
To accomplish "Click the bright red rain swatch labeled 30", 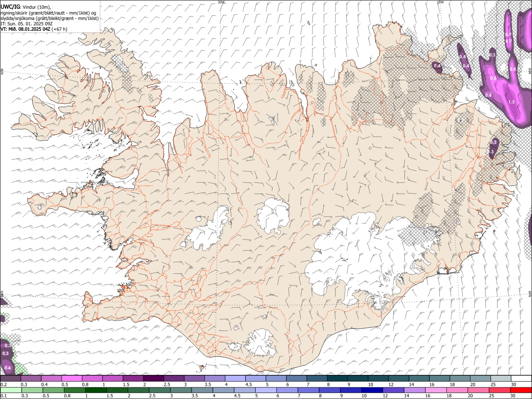I will pyautogui.click(x=520, y=390).
